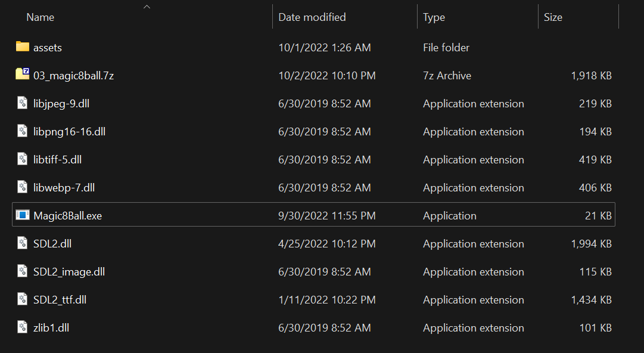The width and height of the screenshot is (644, 353).
Task: Click the zlib1.dll file icon
Action: tap(22, 327)
